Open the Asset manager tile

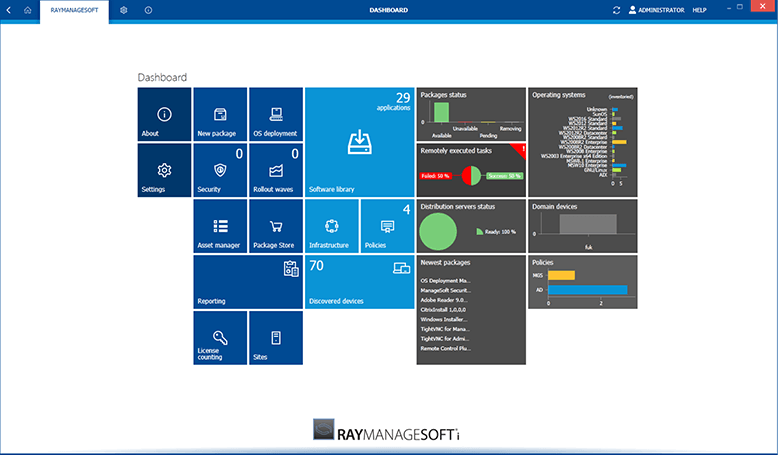[x=220, y=226]
